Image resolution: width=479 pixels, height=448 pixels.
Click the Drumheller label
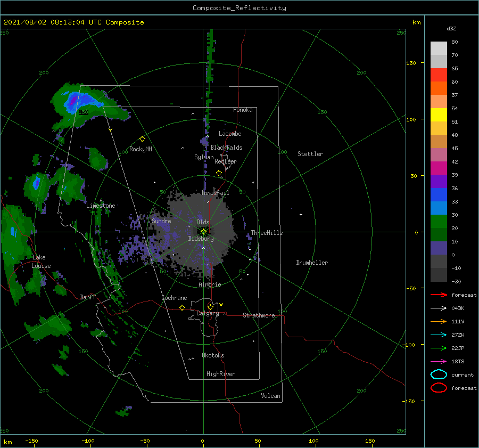click(x=312, y=263)
